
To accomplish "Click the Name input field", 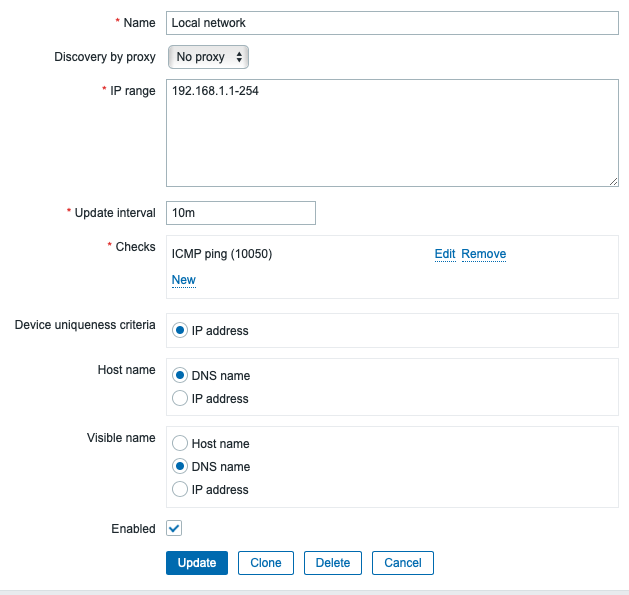I will [x=392, y=23].
